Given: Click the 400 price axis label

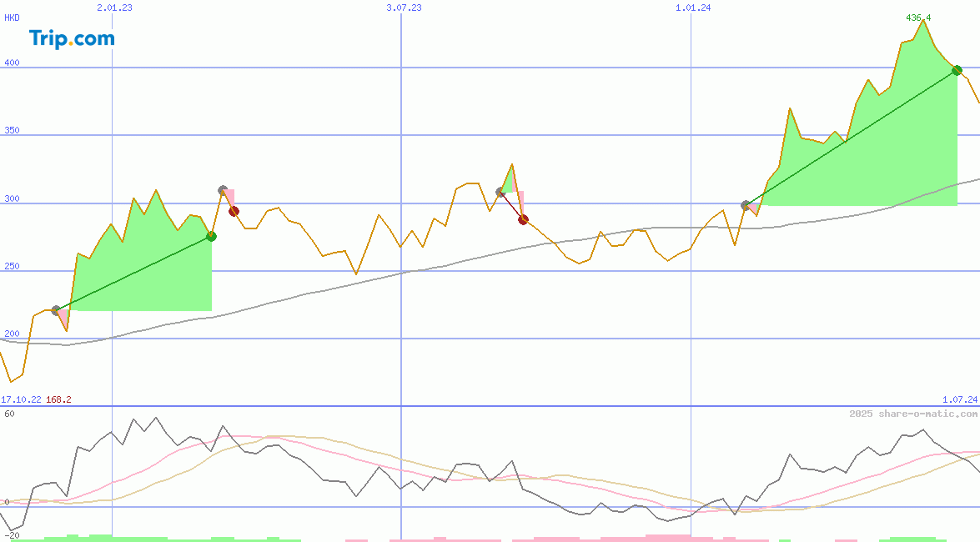Looking at the screenshot, I should click(x=12, y=63).
